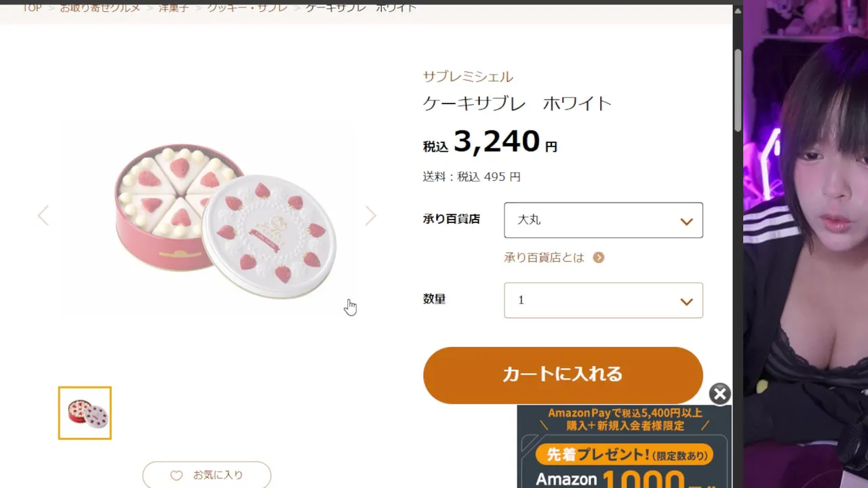Click the arrow icon beside 承り百貨店とは
The width and height of the screenshot is (868, 488).
coord(598,258)
